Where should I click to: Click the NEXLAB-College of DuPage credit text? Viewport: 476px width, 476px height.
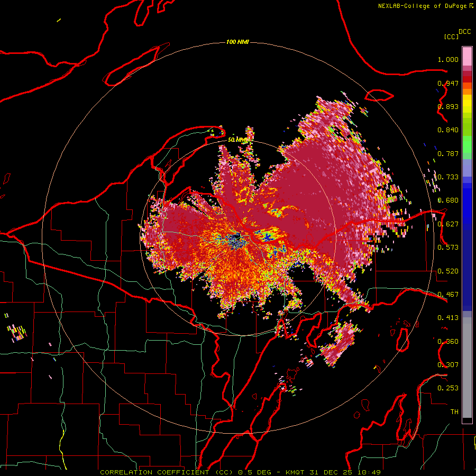coord(422,6)
